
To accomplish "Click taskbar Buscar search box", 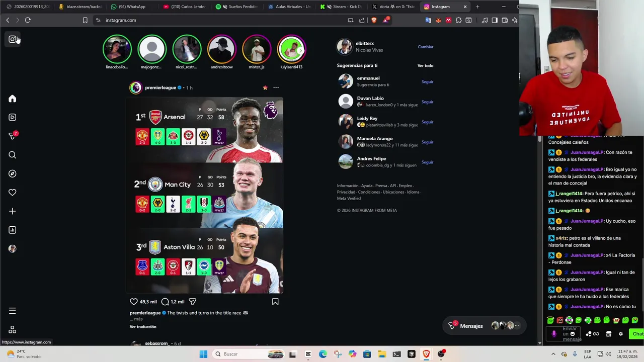I will [248, 354].
